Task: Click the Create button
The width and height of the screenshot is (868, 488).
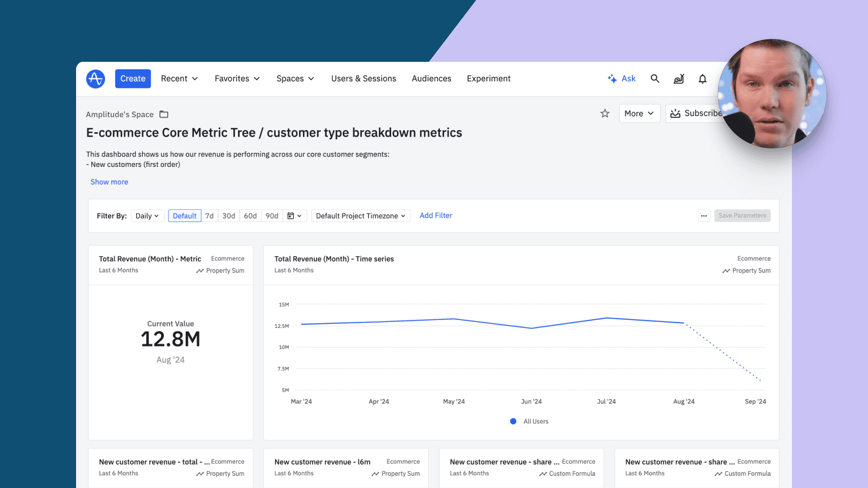Action: [x=133, y=79]
